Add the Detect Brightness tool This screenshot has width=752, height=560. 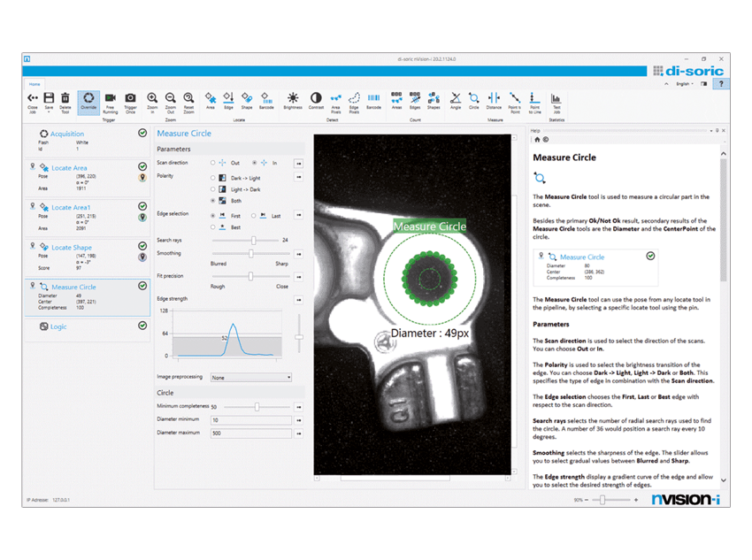tap(293, 101)
